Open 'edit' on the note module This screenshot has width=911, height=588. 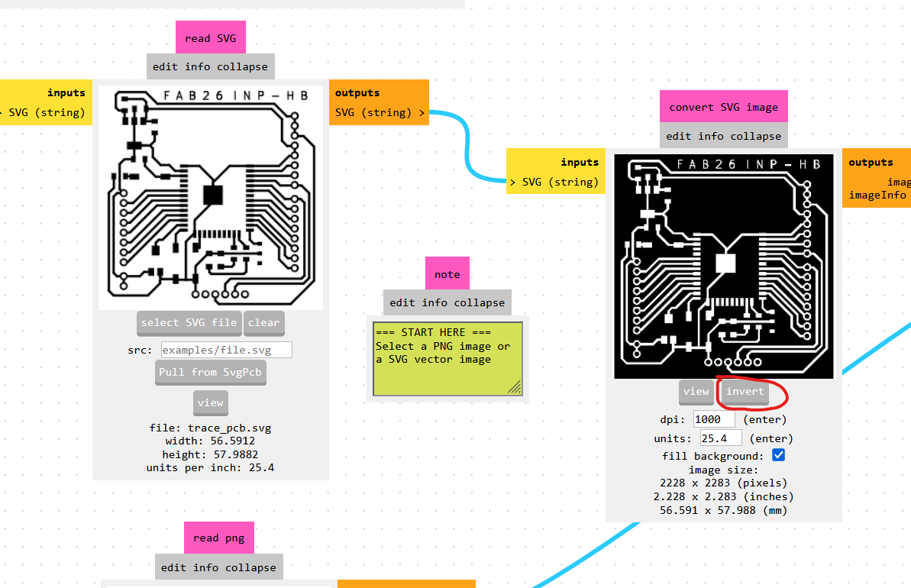coord(402,302)
